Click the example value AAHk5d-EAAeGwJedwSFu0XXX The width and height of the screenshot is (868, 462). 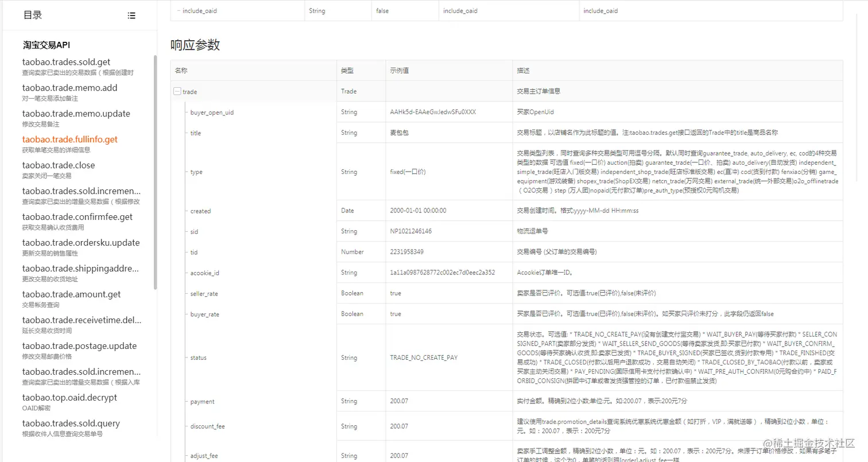click(433, 112)
